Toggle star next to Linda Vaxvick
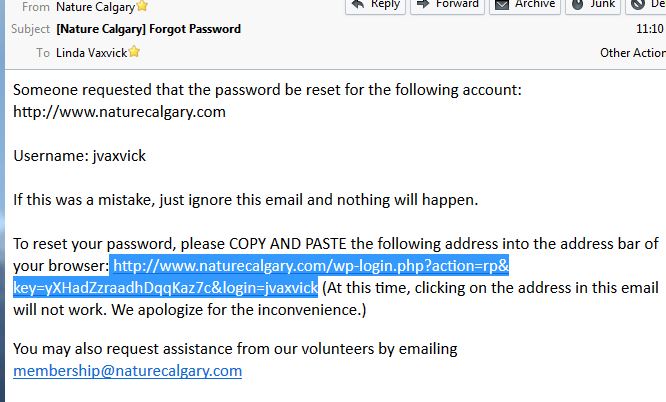Screen dimensions: 666x402 tap(134, 52)
